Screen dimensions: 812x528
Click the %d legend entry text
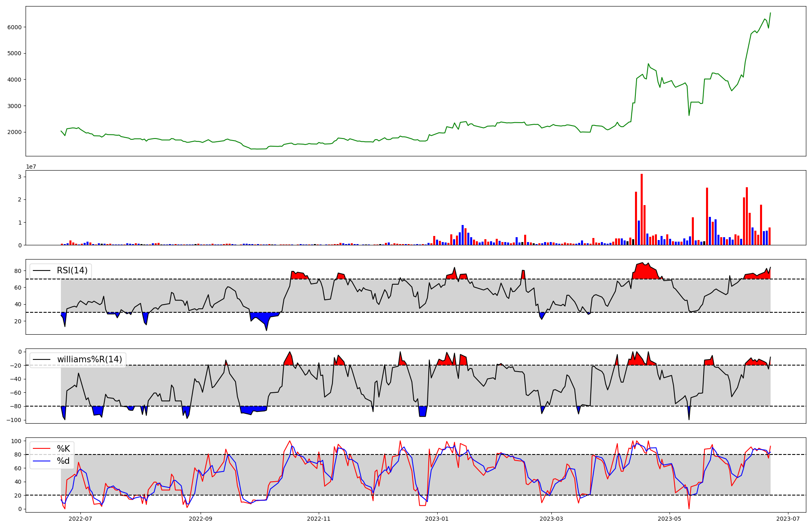[63, 461]
